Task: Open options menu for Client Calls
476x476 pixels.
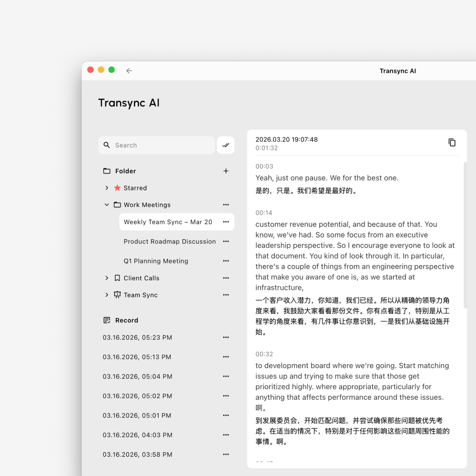Action: tap(226, 278)
